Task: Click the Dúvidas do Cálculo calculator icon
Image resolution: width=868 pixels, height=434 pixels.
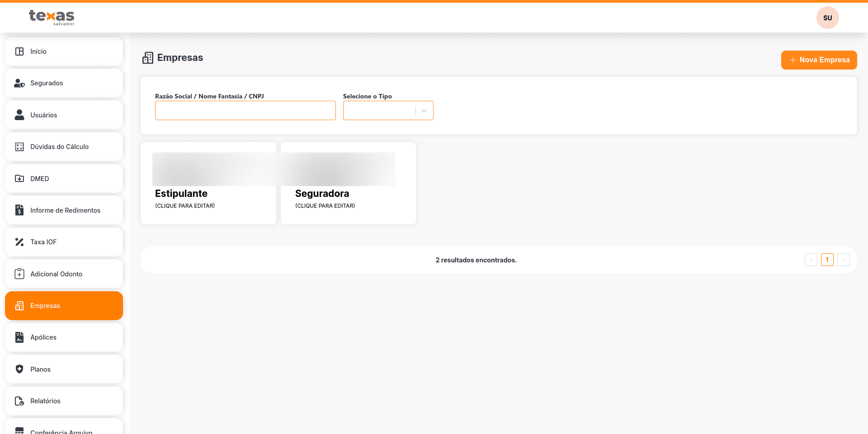Action: (19, 147)
